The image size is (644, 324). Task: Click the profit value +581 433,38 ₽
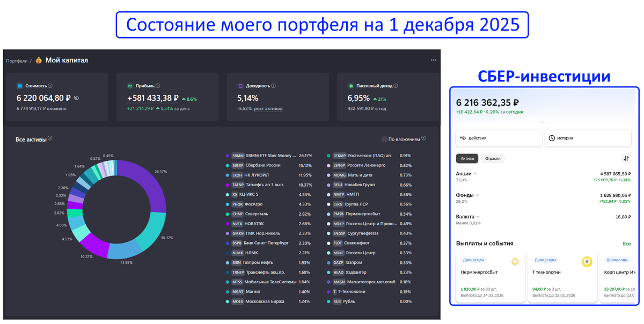153,98
